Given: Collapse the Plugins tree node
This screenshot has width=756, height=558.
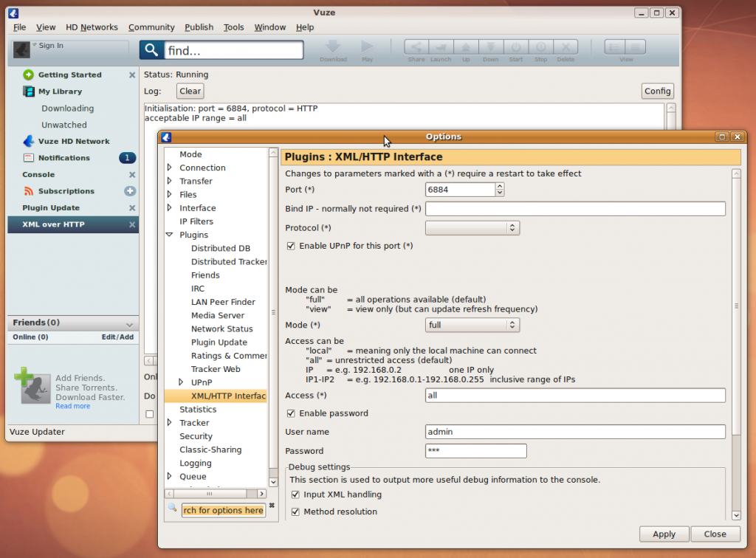Looking at the screenshot, I should coord(169,235).
